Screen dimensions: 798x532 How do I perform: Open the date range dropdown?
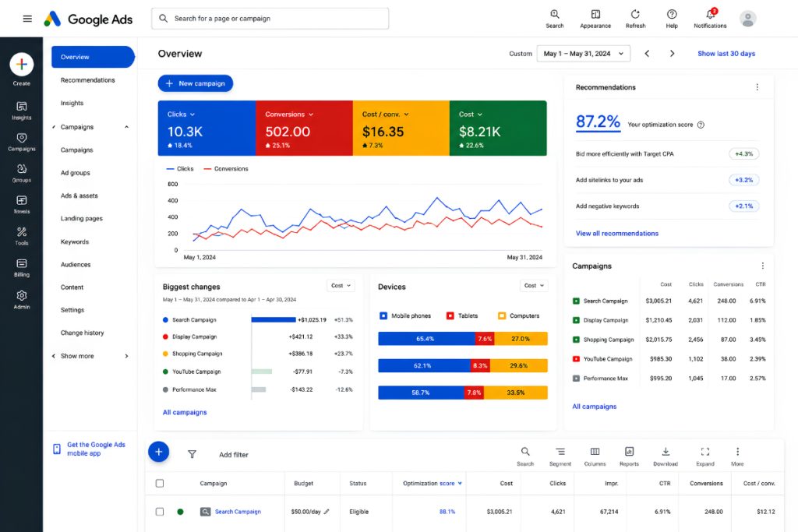click(x=583, y=54)
